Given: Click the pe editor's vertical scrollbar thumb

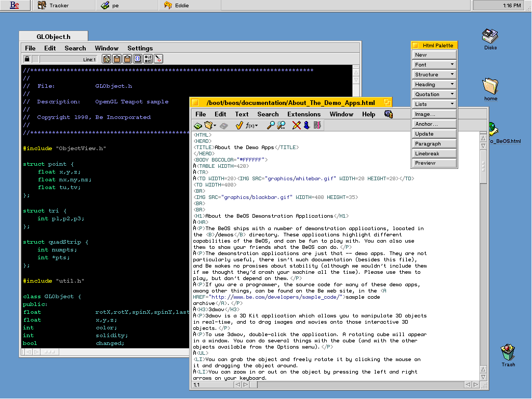Looking at the screenshot, I should tap(484, 166).
